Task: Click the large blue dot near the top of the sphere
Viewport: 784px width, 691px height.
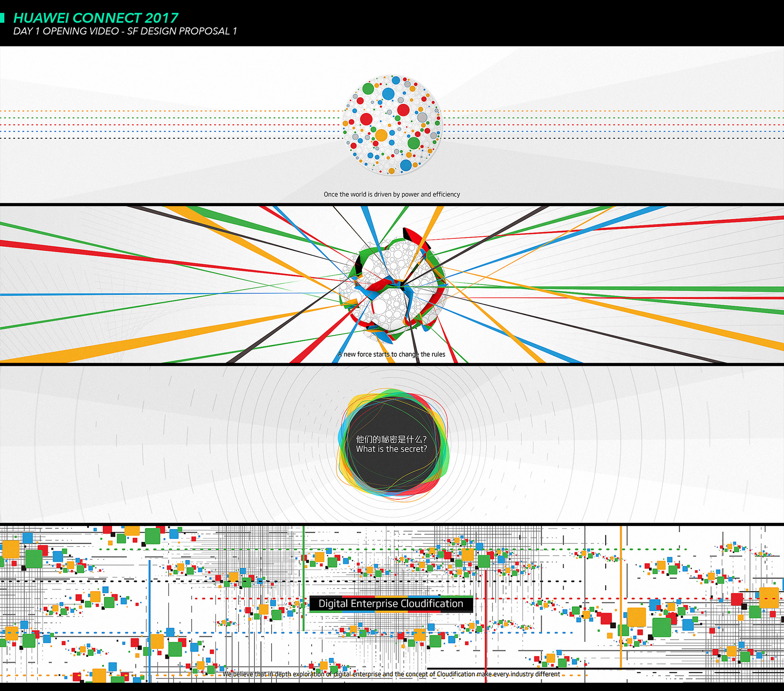Action: (388, 94)
